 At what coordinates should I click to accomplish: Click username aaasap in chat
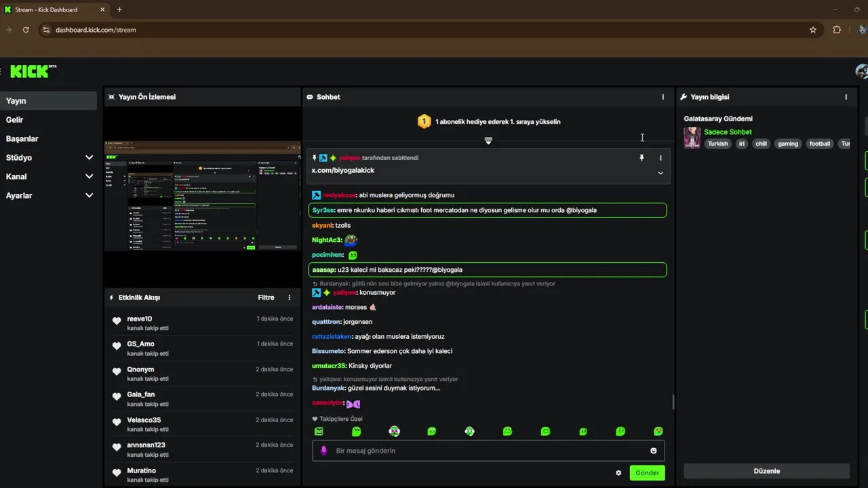tap(323, 270)
